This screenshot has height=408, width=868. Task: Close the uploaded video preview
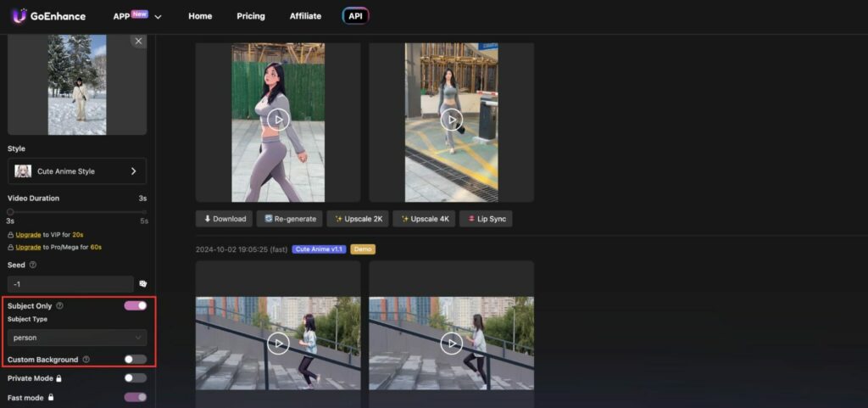point(138,41)
